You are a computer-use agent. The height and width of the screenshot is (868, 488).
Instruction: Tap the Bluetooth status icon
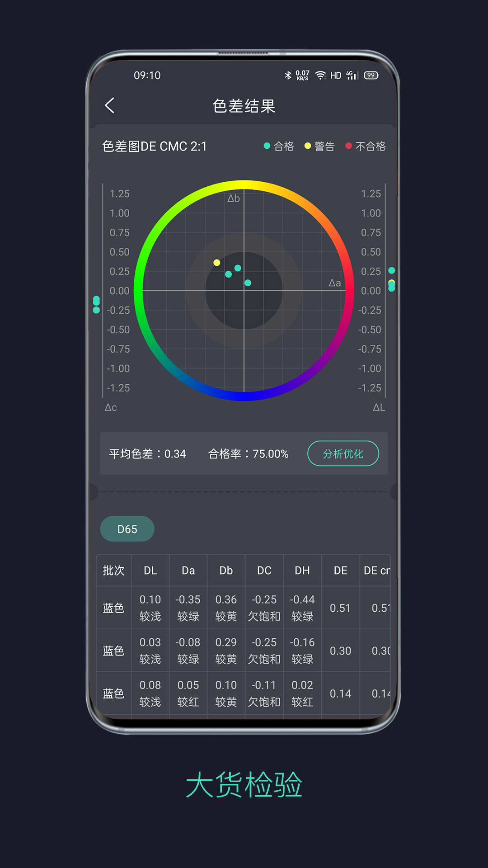(288, 75)
